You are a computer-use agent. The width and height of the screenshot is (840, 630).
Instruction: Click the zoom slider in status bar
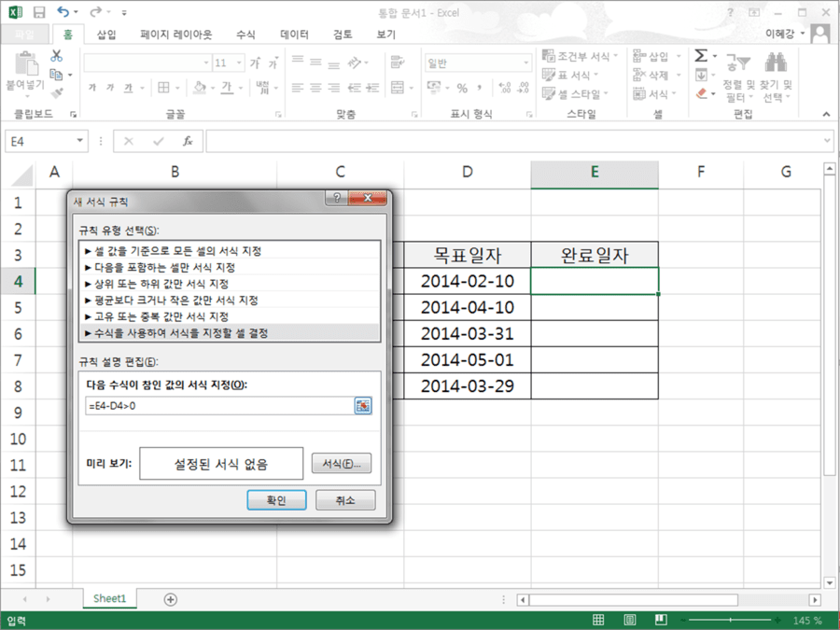730,621
